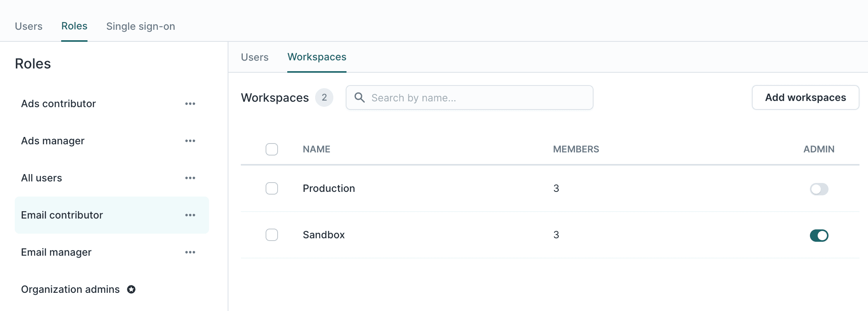Open the Email manager three-dot menu
868x311 pixels.
tap(190, 252)
